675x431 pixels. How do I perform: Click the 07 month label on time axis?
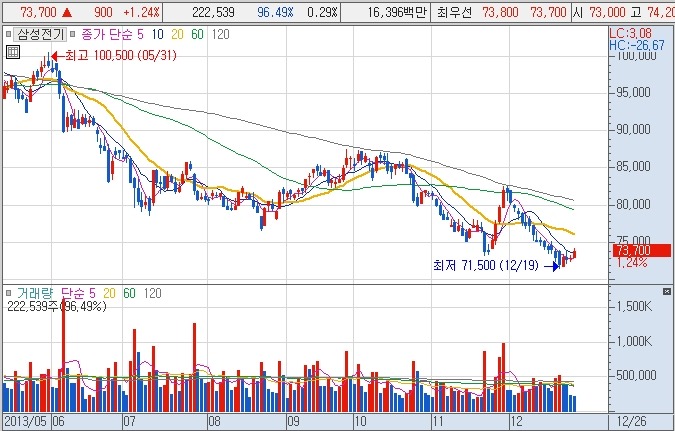coord(130,422)
